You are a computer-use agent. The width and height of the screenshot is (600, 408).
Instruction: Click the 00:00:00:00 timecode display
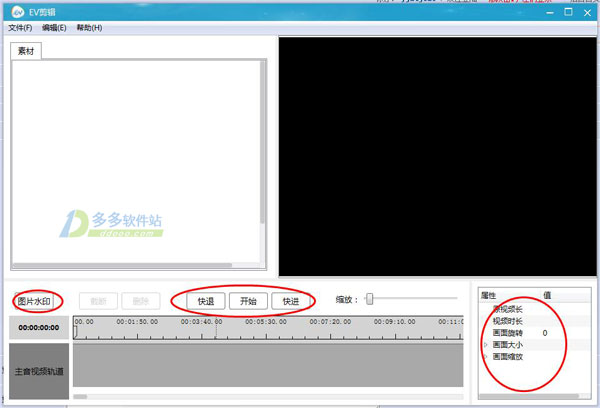(x=39, y=328)
